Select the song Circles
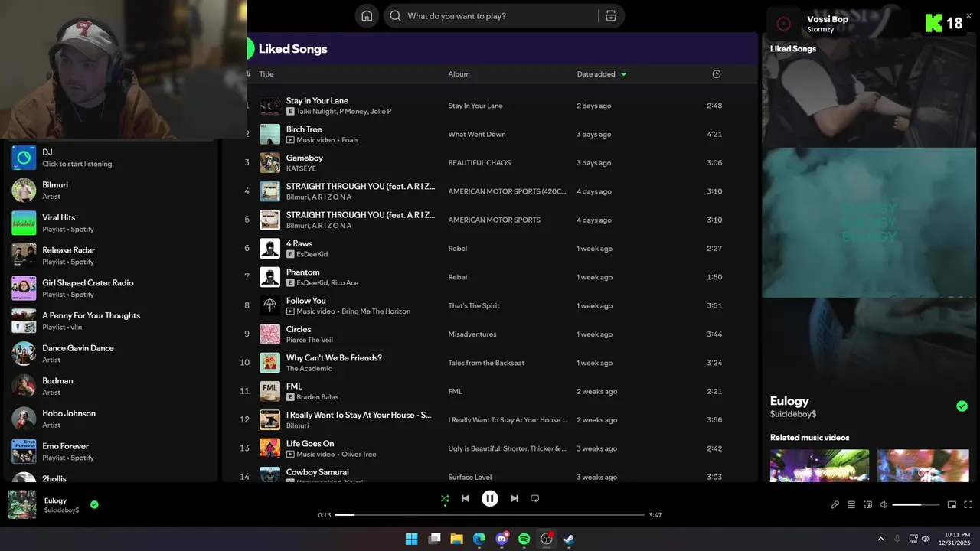The image size is (980, 551). point(299,329)
